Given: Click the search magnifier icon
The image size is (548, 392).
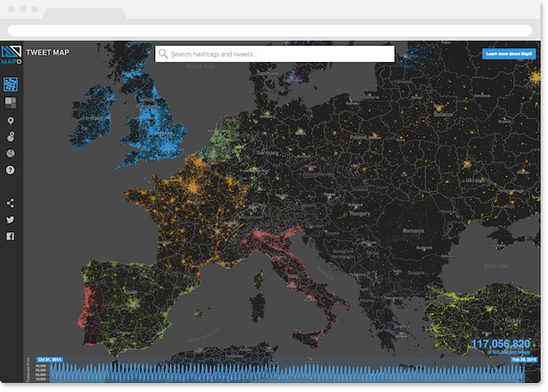Looking at the screenshot, I should (x=162, y=54).
